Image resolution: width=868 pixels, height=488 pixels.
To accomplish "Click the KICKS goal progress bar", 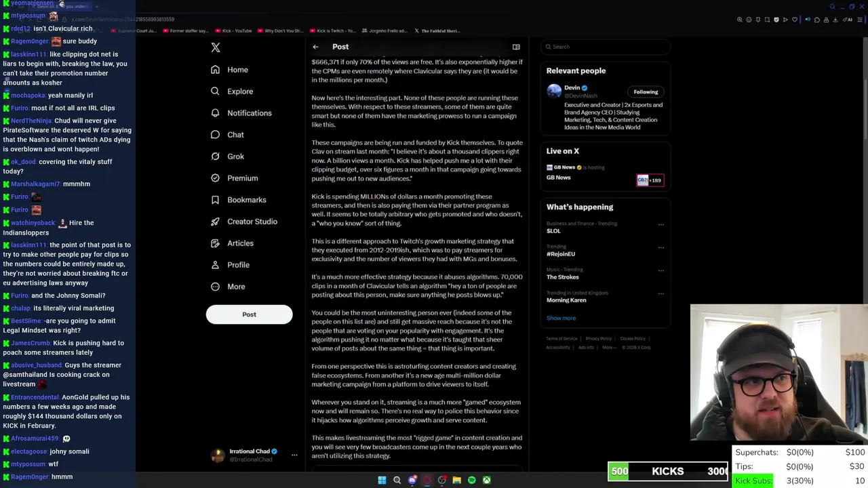I will (668, 471).
